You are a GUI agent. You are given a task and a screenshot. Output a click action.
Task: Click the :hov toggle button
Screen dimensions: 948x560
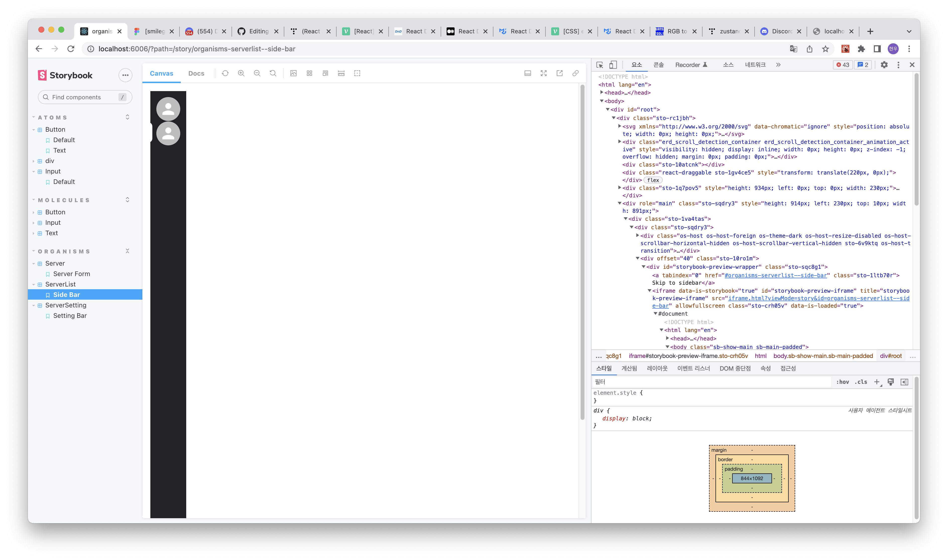(x=842, y=382)
